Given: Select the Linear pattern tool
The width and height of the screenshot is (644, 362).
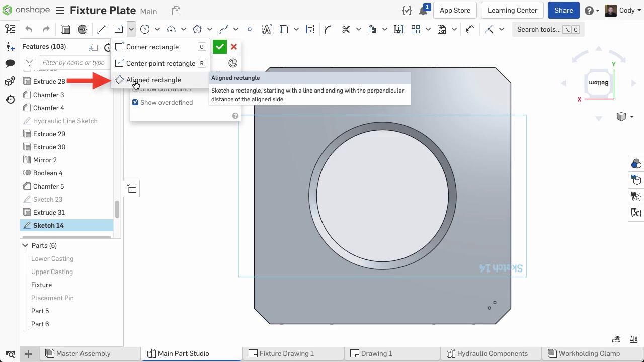Looking at the screenshot, I should point(416,29).
